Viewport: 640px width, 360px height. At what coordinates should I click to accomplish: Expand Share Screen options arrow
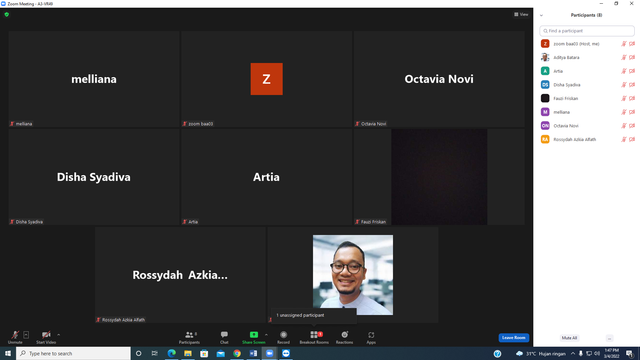click(267, 335)
